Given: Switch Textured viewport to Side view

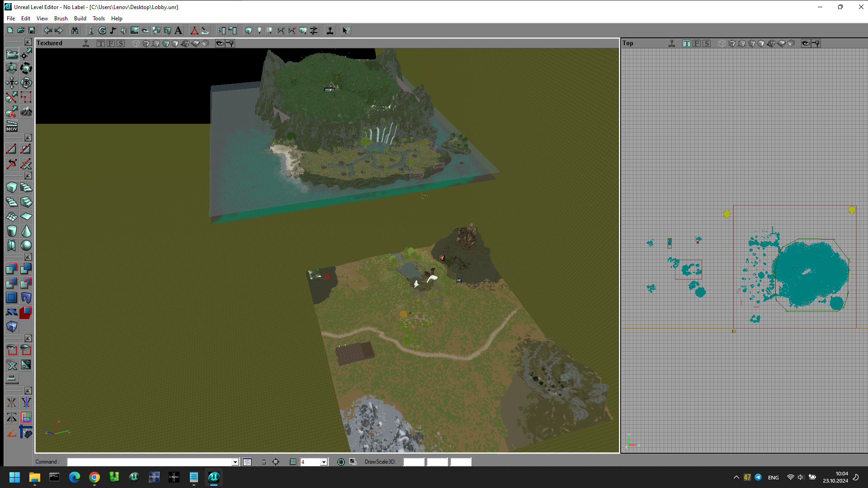Looking at the screenshot, I should pyautogui.click(x=121, y=43).
